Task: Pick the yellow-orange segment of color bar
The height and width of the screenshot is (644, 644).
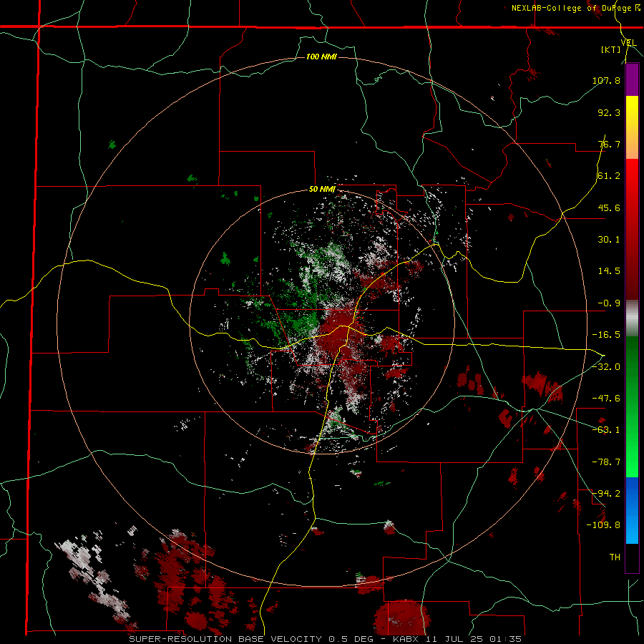Action: tap(632, 127)
